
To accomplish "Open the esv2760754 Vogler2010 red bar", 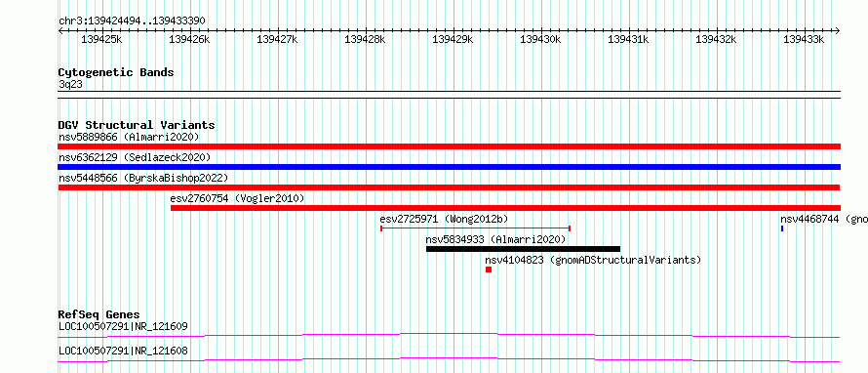I will pyautogui.click(x=505, y=208).
